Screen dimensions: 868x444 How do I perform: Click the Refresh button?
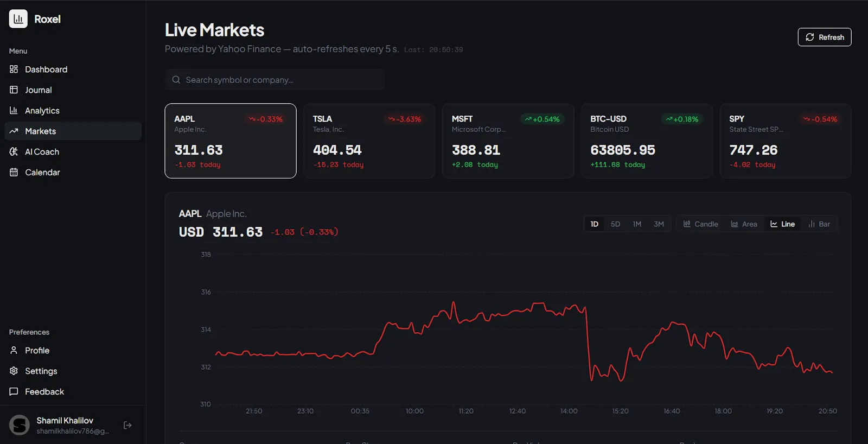click(825, 37)
